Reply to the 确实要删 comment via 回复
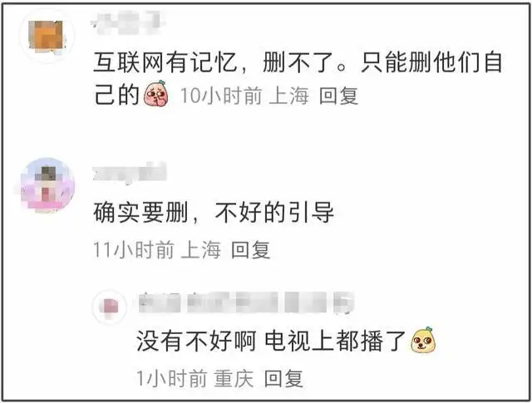 250,250
